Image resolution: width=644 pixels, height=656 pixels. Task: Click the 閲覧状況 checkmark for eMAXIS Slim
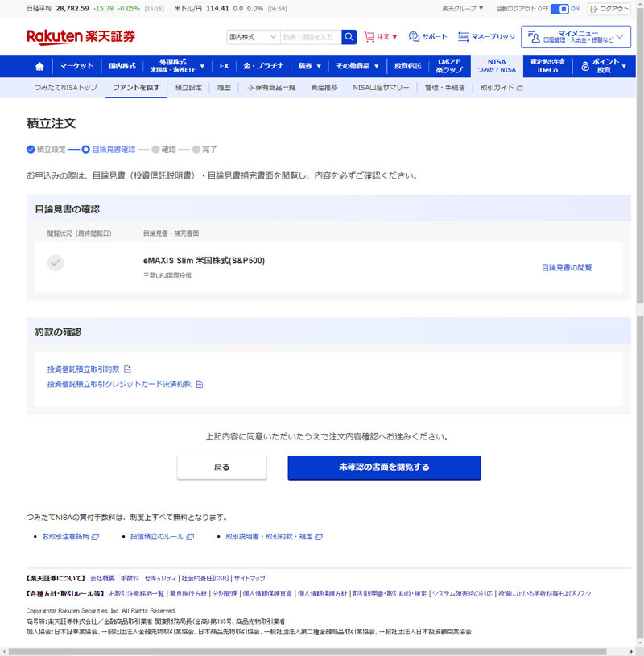click(x=56, y=263)
